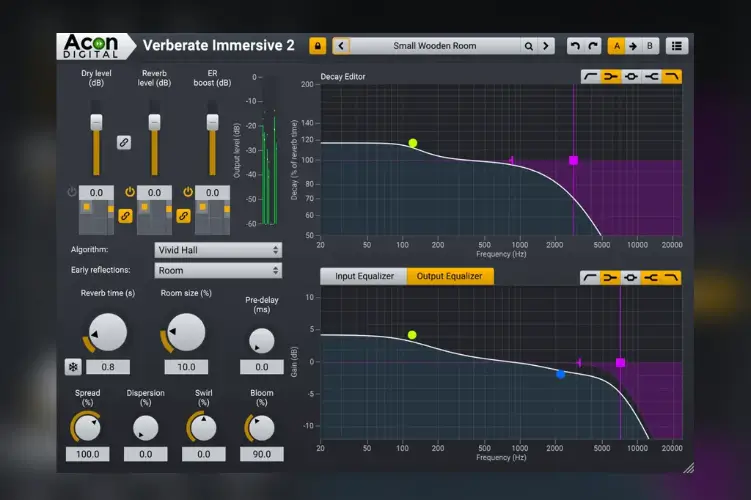Viewport: 751px width, 500px height.
Task: Click Reverb level value field
Action: pos(154,193)
